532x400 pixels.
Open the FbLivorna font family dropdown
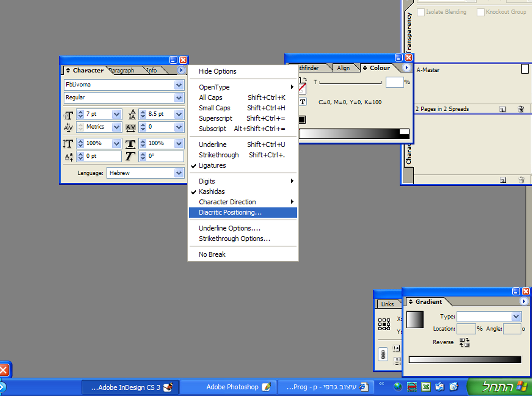179,85
